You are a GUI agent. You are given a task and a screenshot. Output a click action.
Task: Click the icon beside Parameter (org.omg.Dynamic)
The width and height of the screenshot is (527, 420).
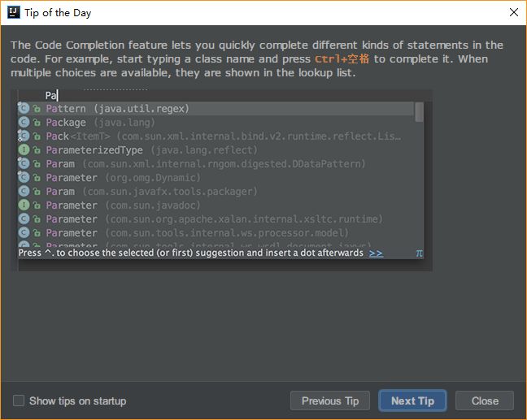(x=24, y=178)
